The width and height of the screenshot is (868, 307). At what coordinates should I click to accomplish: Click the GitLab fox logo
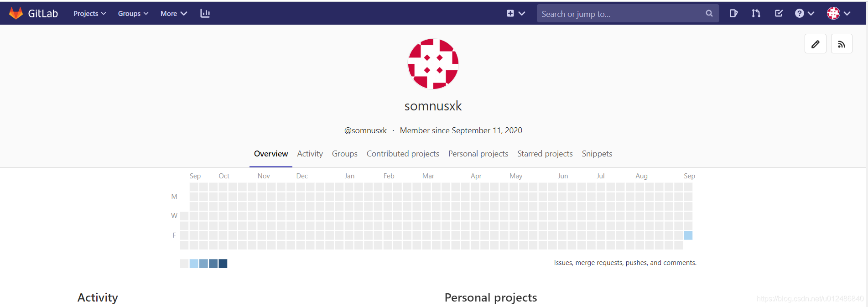pyautogui.click(x=16, y=13)
